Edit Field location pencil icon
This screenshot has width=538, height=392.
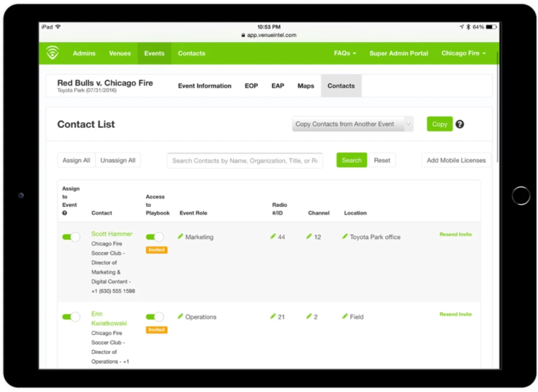[x=345, y=316]
